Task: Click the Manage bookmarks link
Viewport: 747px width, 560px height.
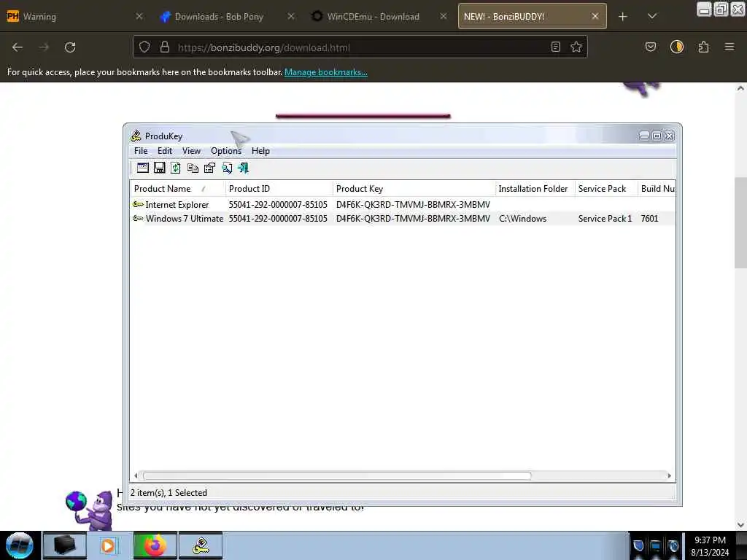Action: tap(326, 72)
